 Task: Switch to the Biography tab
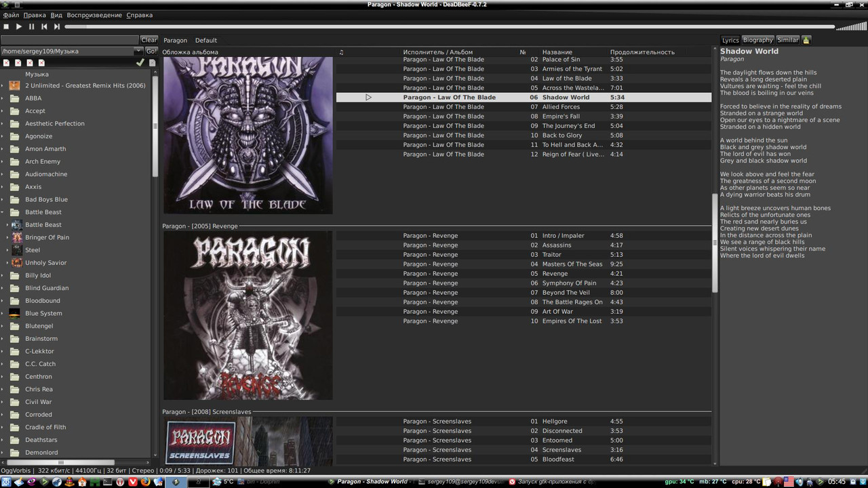757,40
